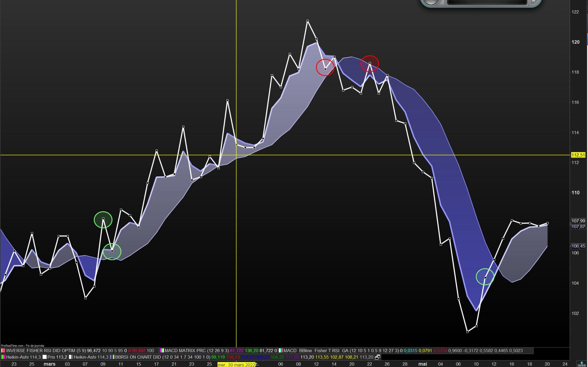The image size is (588, 367).
Task: Open BBRSI ON CHART DID indicator settings
Action: tap(138, 357)
